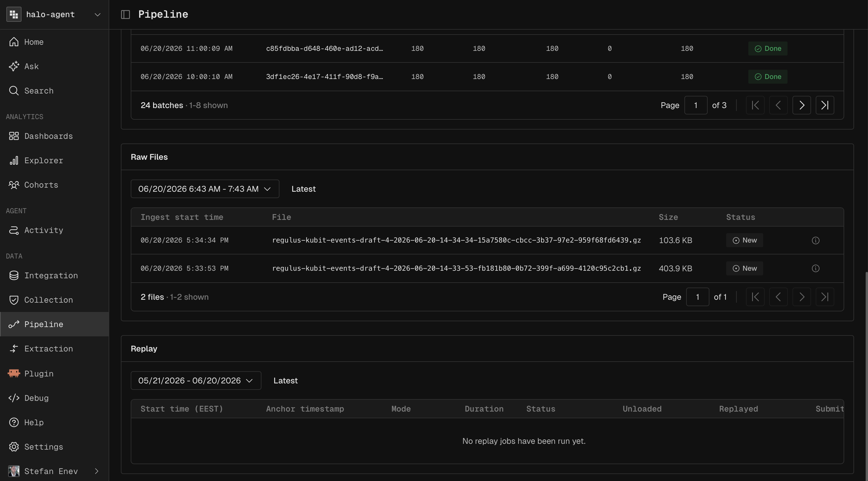868x481 pixels.
Task: Open the Cohorts page
Action: (55, 185)
